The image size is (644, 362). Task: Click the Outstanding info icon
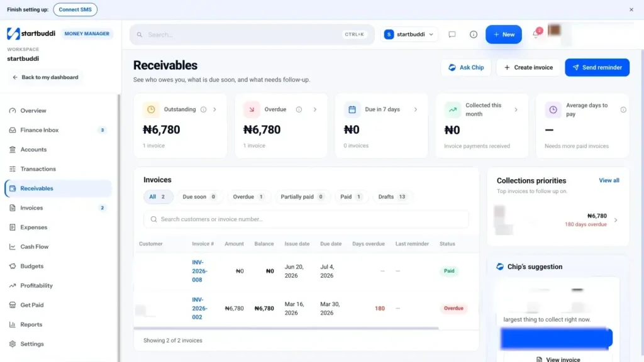203,109
